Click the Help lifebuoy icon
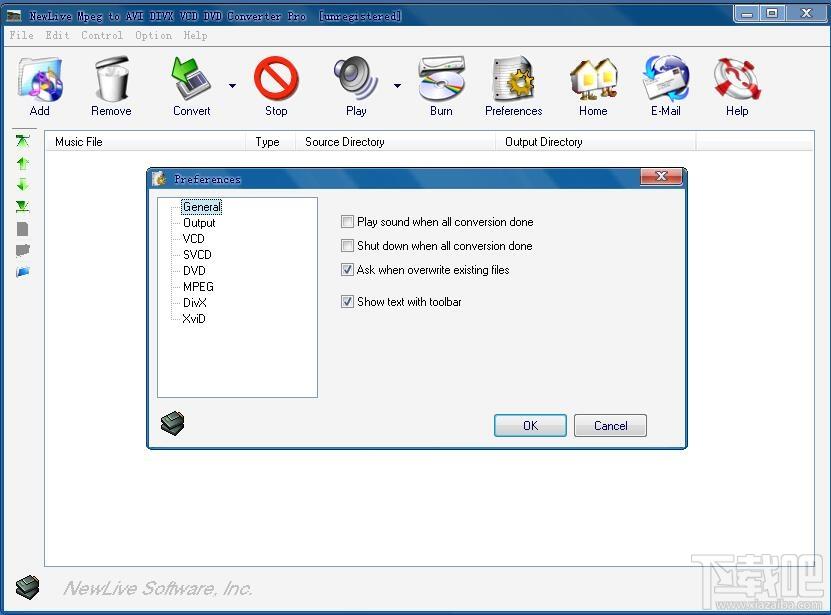The height and width of the screenshot is (615, 831). (x=737, y=80)
